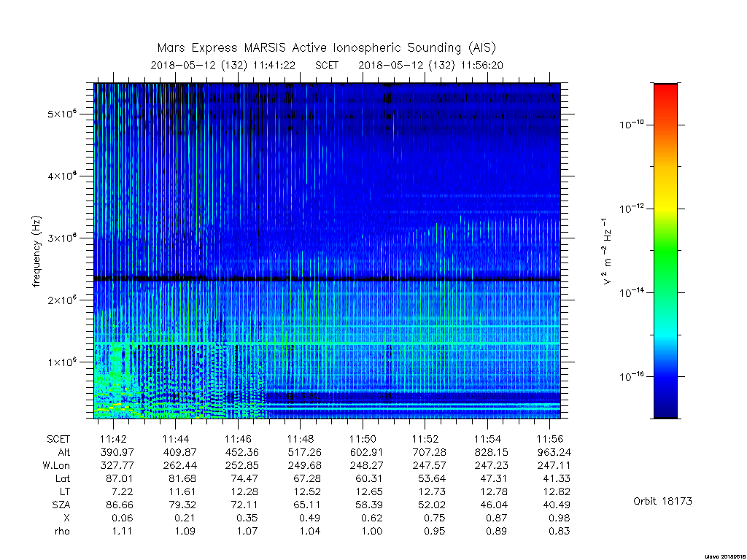This screenshot has width=747, height=560.
Task: Click the west longitude value '327.77'
Action: click(117, 465)
